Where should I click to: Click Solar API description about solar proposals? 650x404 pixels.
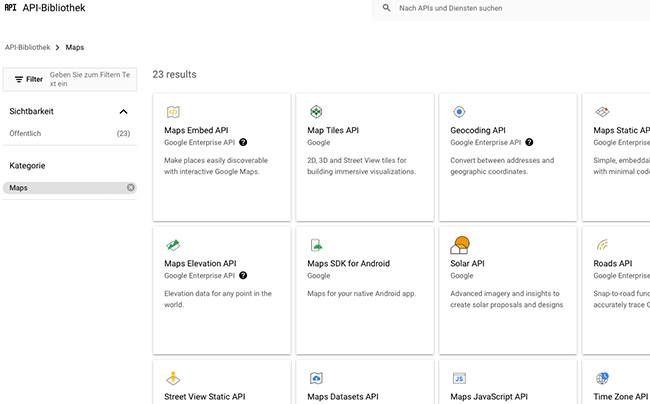507,299
